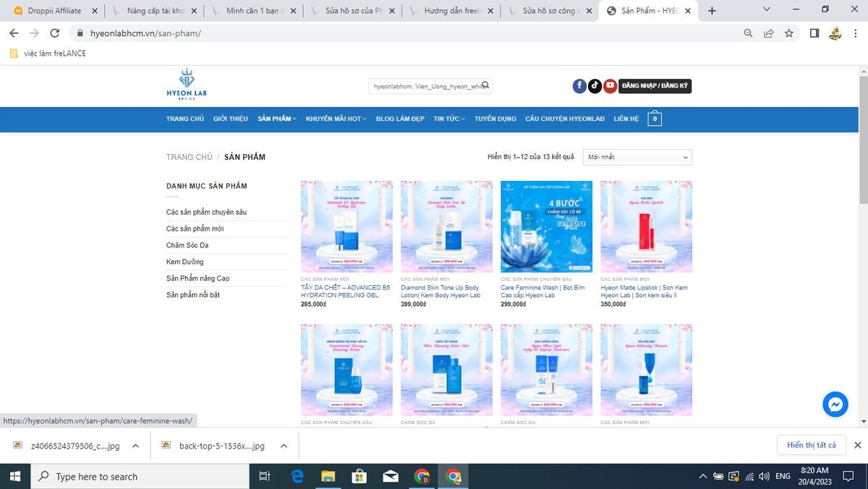This screenshot has width=868, height=489.
Task: Click the Windows taskbar search box
Action: 140,476
